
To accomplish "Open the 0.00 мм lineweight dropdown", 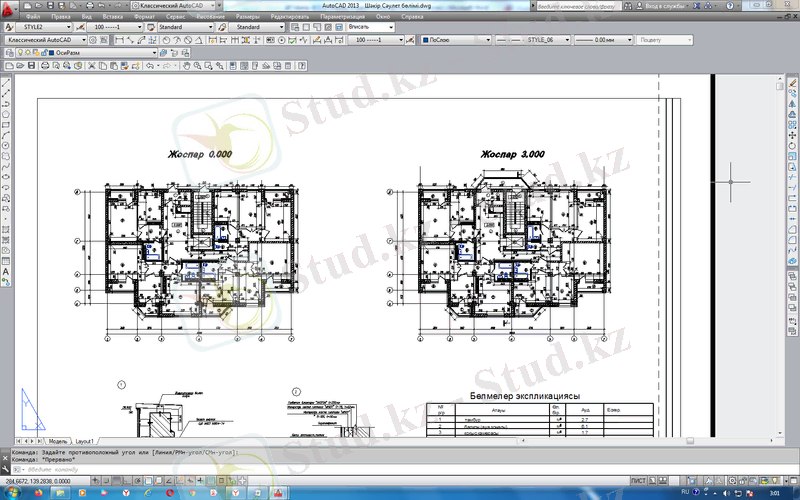I will tap(604, 40).
